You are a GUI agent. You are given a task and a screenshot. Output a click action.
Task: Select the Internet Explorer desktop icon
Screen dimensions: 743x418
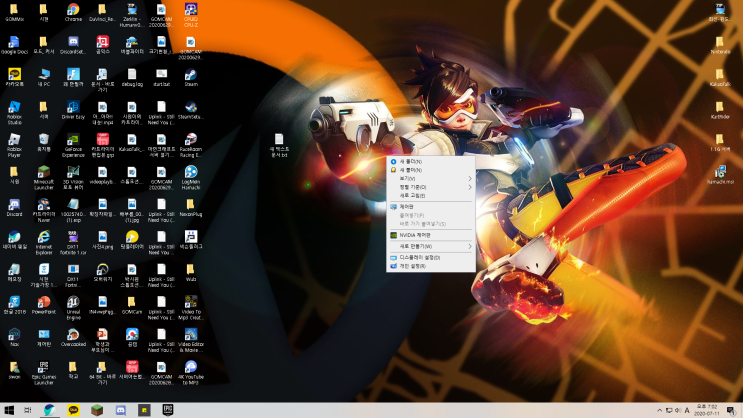[x=44, y=243]
